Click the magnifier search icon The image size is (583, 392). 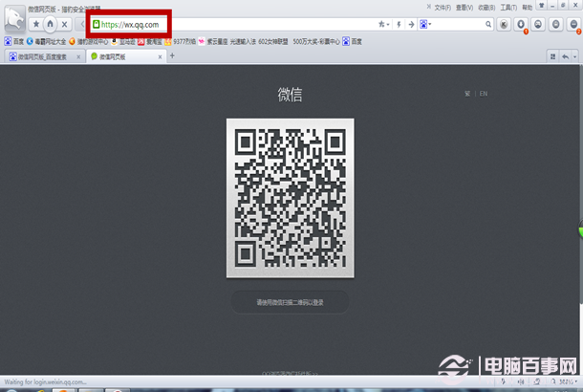point(488,25)
